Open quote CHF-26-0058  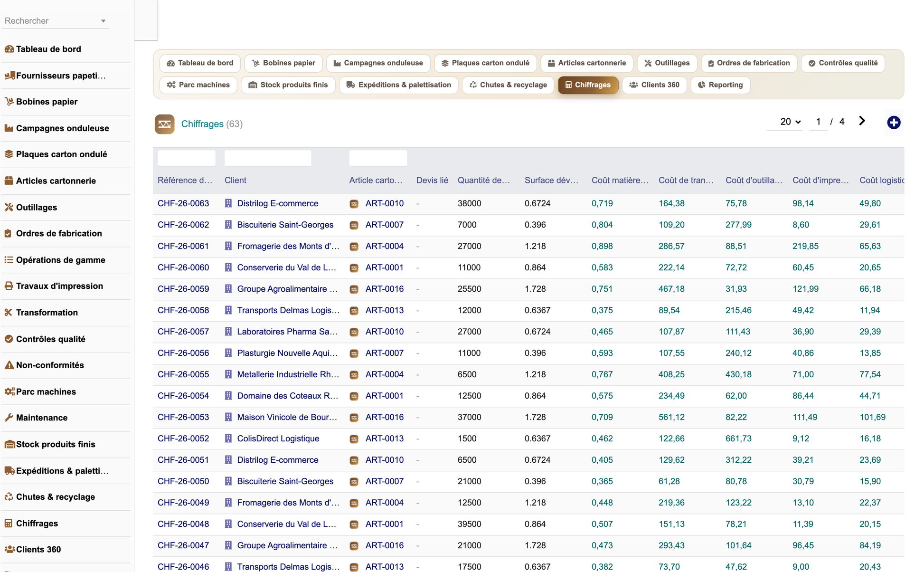183,311
